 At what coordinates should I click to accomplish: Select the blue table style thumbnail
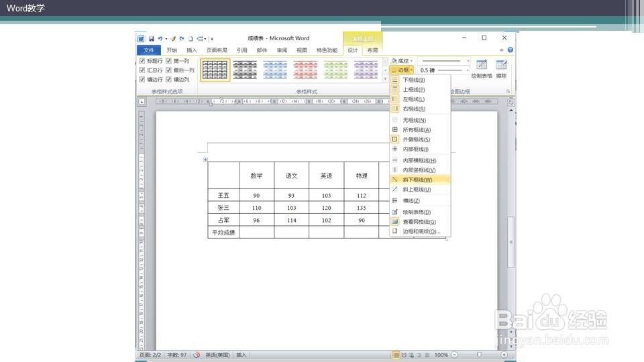click(x=275, y=70)
